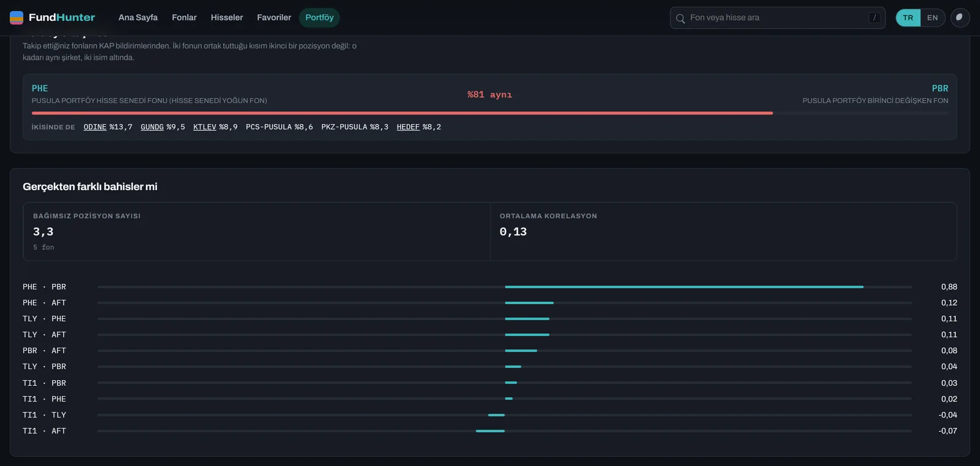980x466 pixels.
Task: Click the 3,3 independent position count
Action: [43, 232]
